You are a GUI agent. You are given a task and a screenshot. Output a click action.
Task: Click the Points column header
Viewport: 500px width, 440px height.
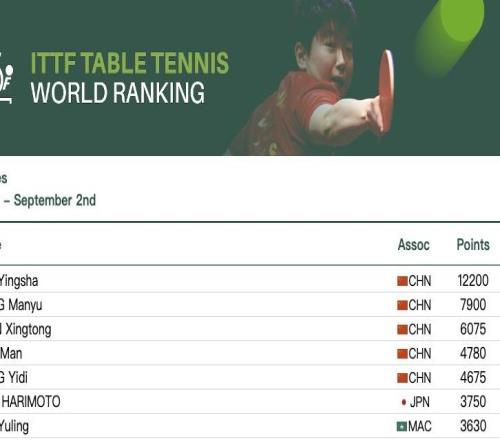[473, 245]
